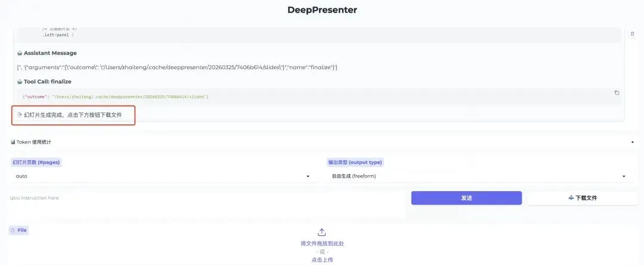Click the .left-panel code snippet line

tap(57, 35)
